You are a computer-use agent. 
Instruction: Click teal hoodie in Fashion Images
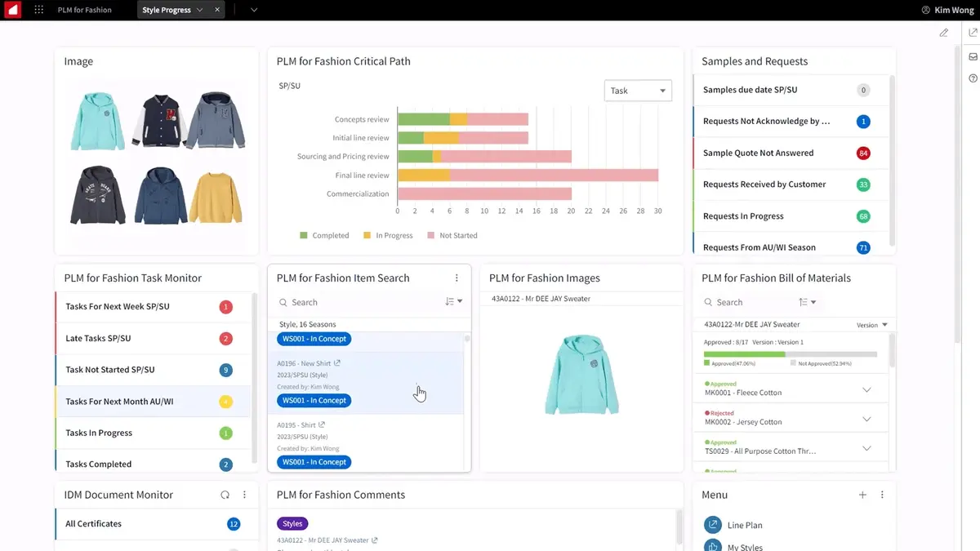pyautogui.click(x=581, y=374)
